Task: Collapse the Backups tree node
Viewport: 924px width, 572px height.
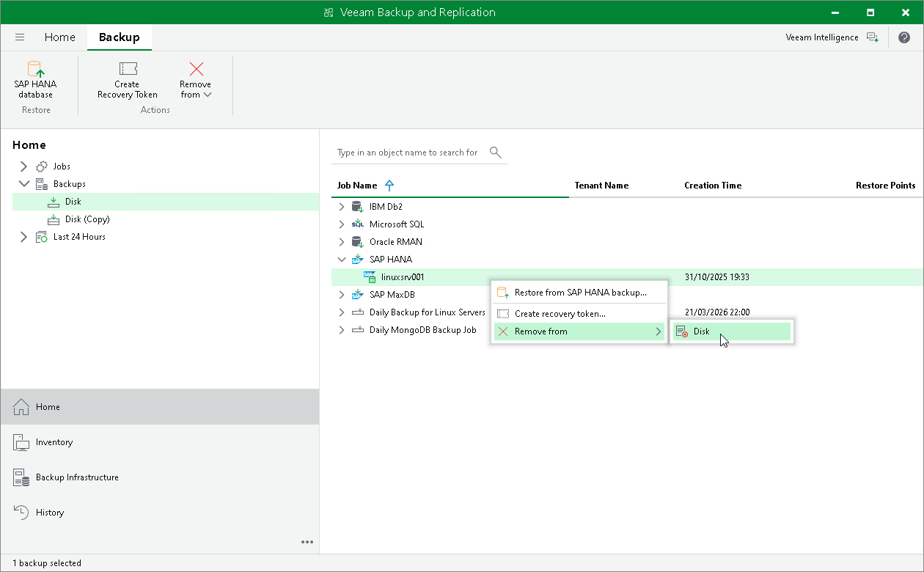Action: tap(23, 184)
